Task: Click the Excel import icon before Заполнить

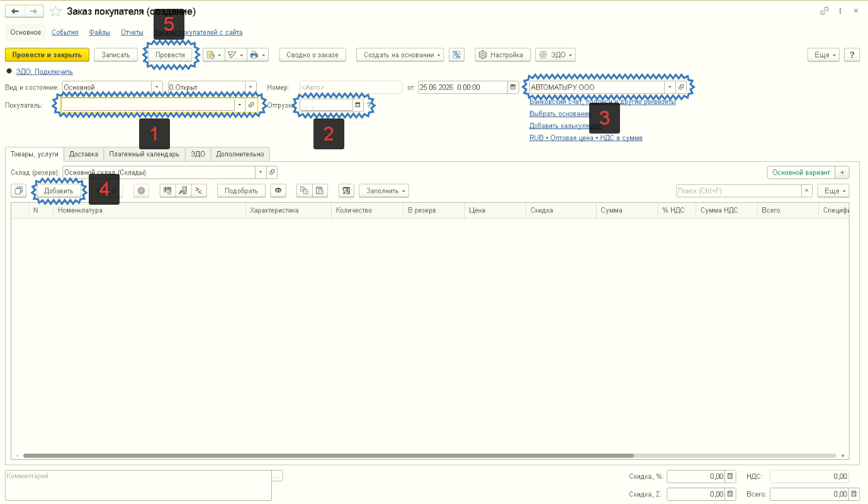Action: (x=346, y=190)
